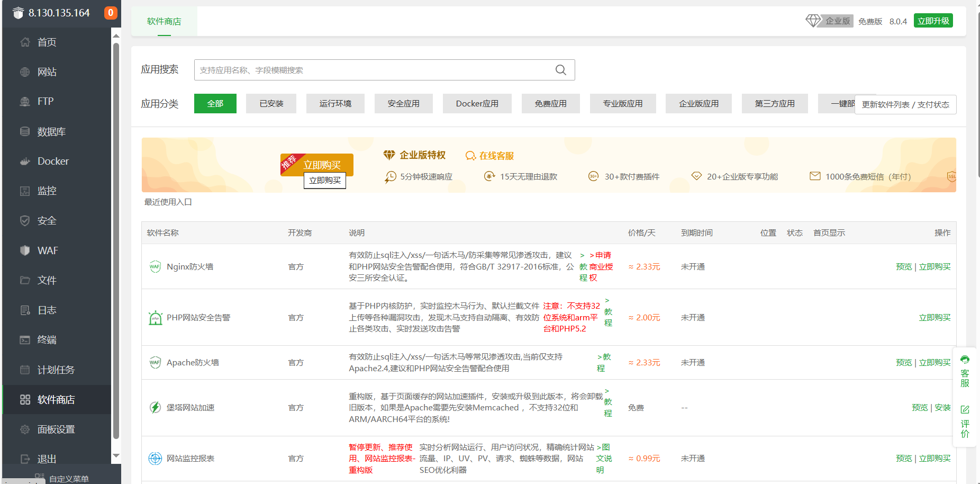Image resolution: width=980 pixels, height=484 pixels.
Task: Filter by installed apps category
Action: tap(271, 104)
